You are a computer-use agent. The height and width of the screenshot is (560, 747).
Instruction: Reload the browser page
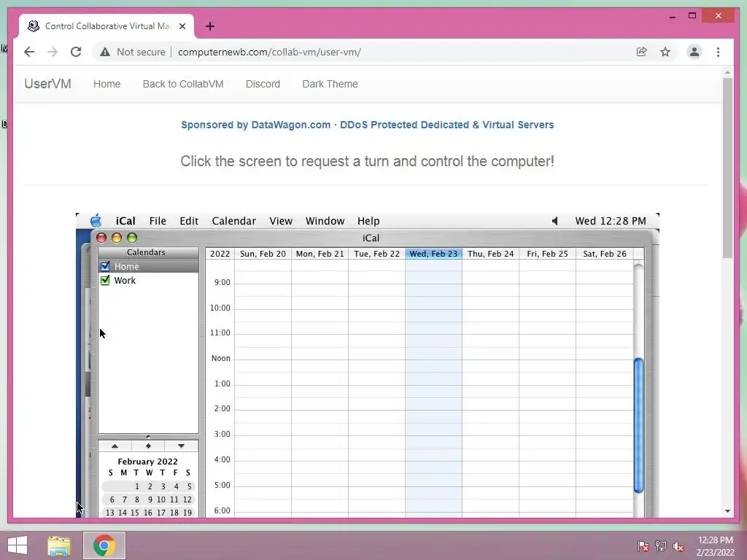point(76,52)
